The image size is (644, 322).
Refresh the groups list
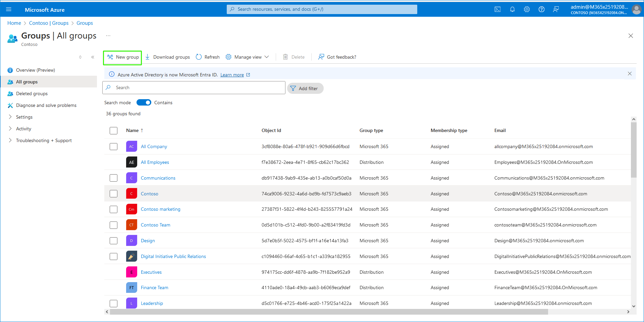point(208,57)
